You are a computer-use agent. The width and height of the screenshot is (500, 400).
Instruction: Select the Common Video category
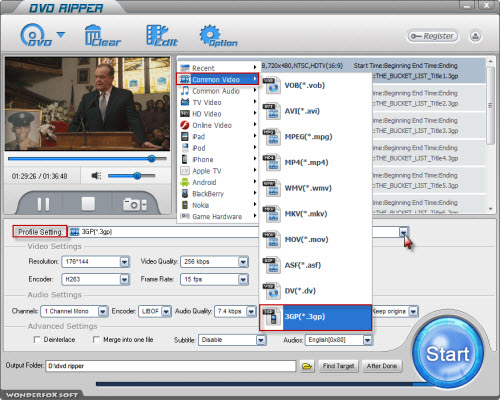(218, 79)
